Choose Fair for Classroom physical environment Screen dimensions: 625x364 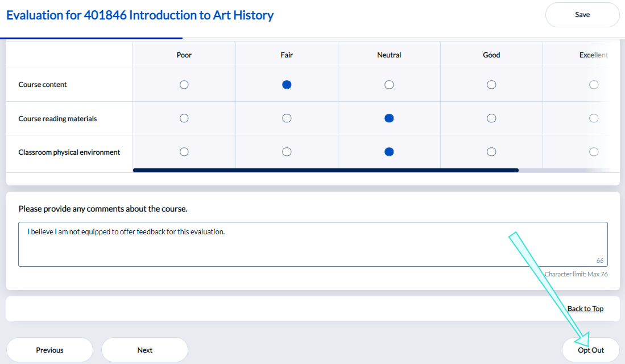[287, 152]
